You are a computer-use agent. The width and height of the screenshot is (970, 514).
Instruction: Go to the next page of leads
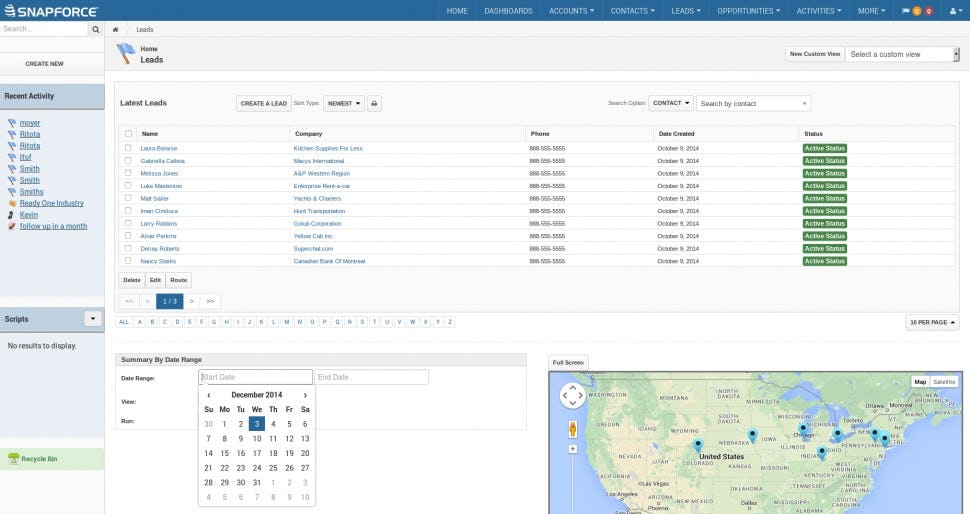click(x=192, y=301)
